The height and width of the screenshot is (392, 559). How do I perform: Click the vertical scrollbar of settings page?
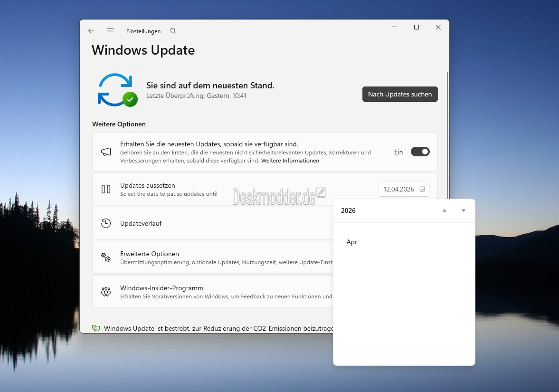[x=447, y=133]
